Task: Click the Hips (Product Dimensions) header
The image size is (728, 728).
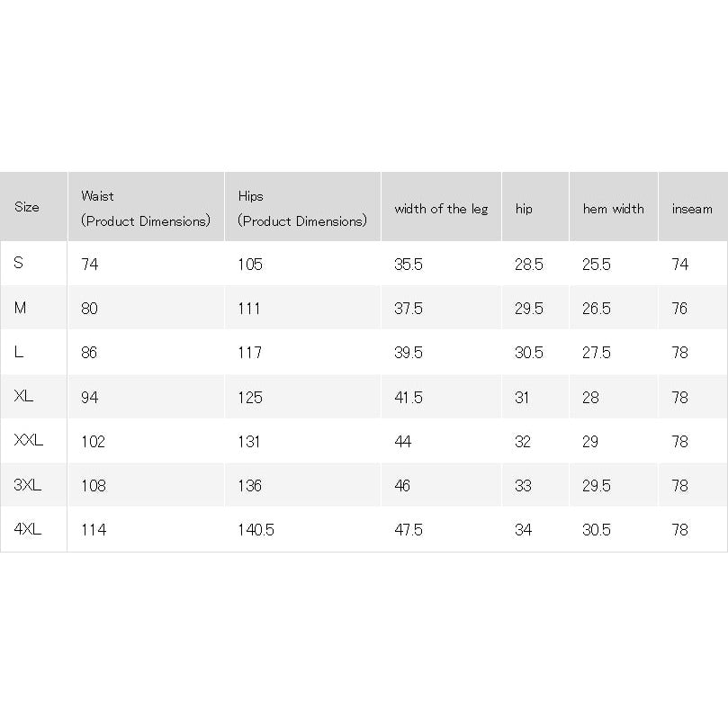Action: [x=302, y=209]
